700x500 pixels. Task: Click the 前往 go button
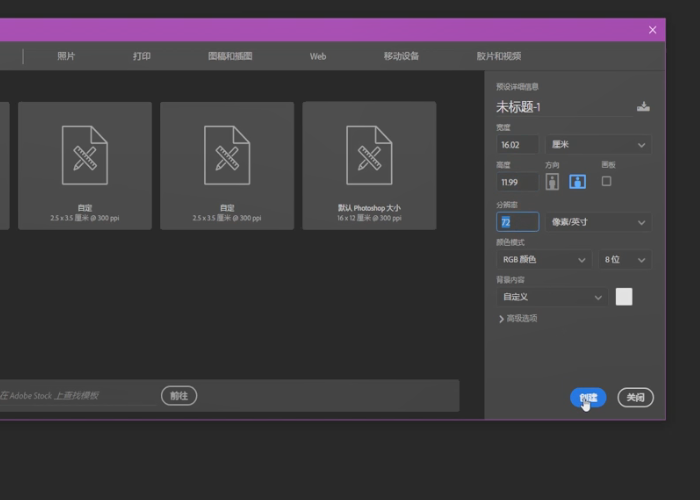pos(179,396)
